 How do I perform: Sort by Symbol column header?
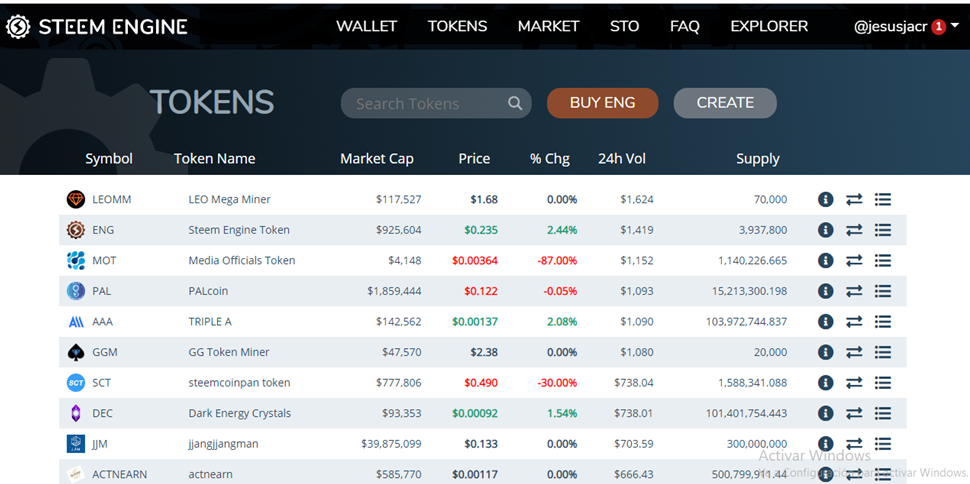[x=109, y=159]
